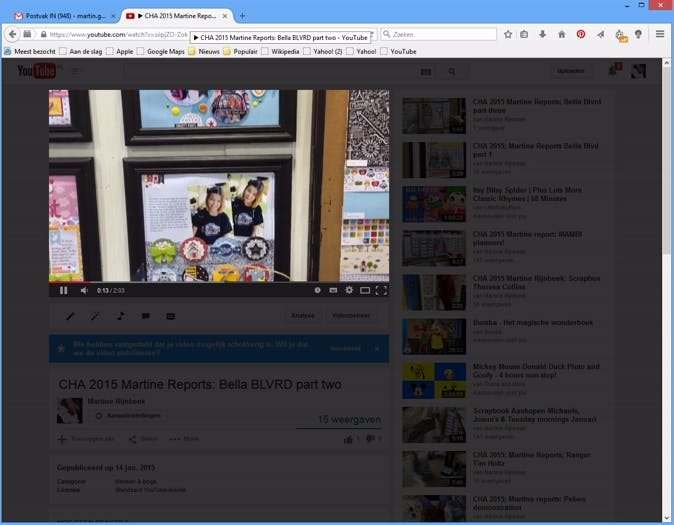Show bookmarks list icon in toolbar
The height and width of the screenshot is (525, 674).
524,34
